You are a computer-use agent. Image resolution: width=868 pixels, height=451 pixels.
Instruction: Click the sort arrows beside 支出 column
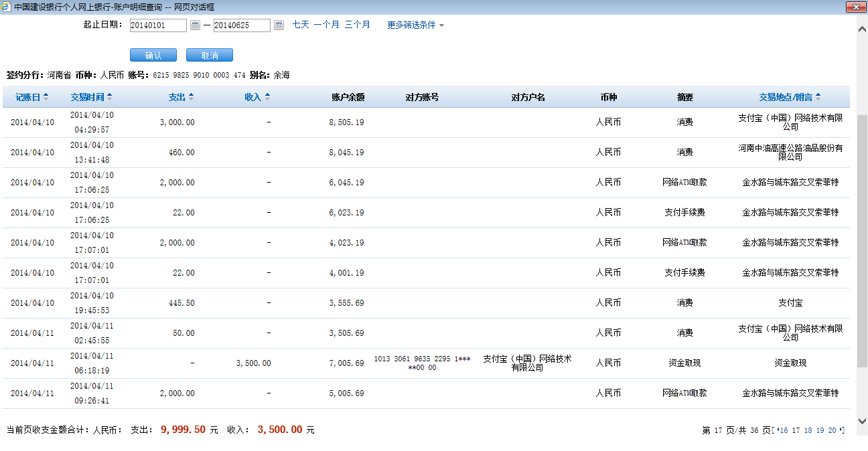[191, 97]
